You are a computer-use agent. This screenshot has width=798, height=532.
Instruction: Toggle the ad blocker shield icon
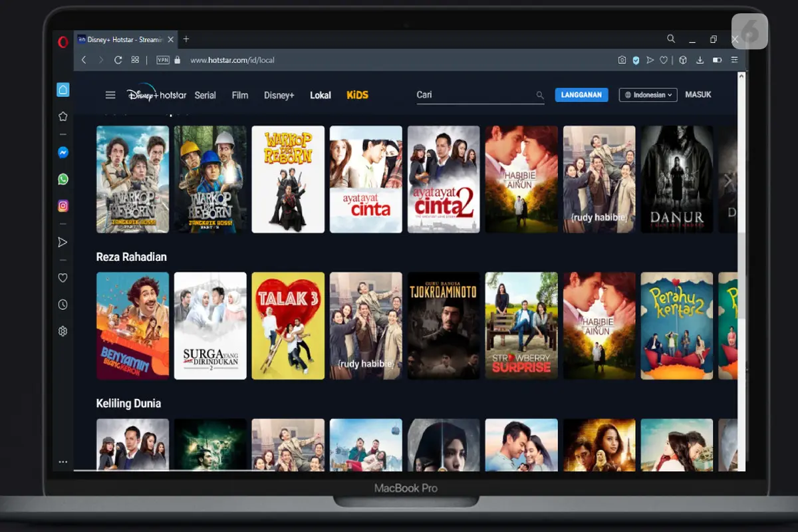click(x=636, y=60)
